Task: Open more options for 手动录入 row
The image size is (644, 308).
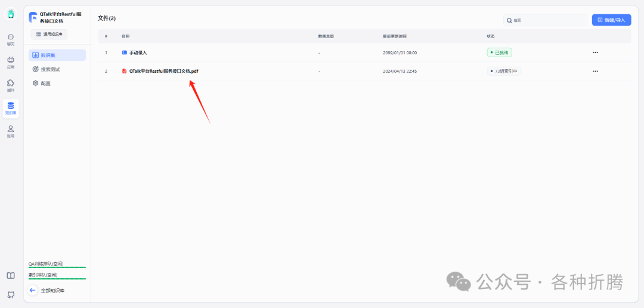Action: tap(595, 52)
